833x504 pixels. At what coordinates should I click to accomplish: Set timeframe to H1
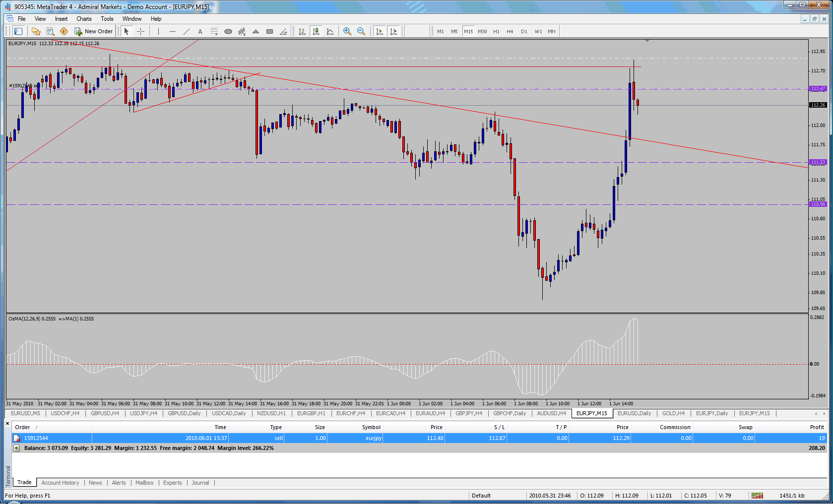(x=496, y=31)
